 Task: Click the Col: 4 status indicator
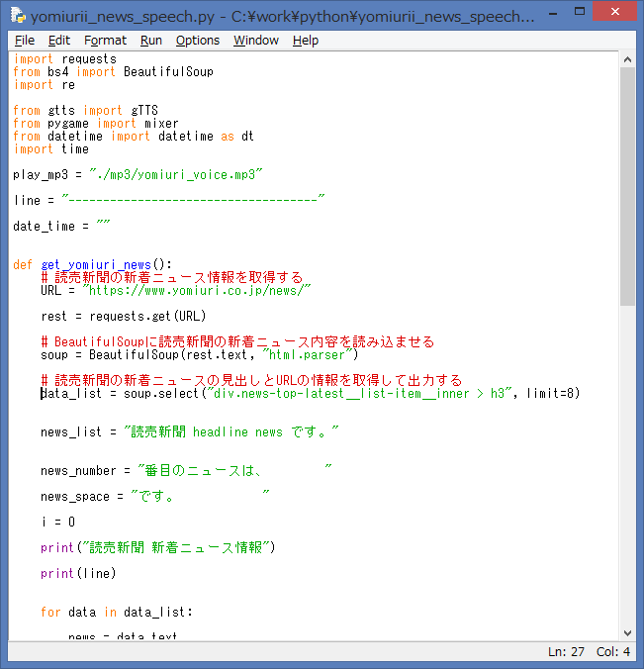[x=611, y=651]
